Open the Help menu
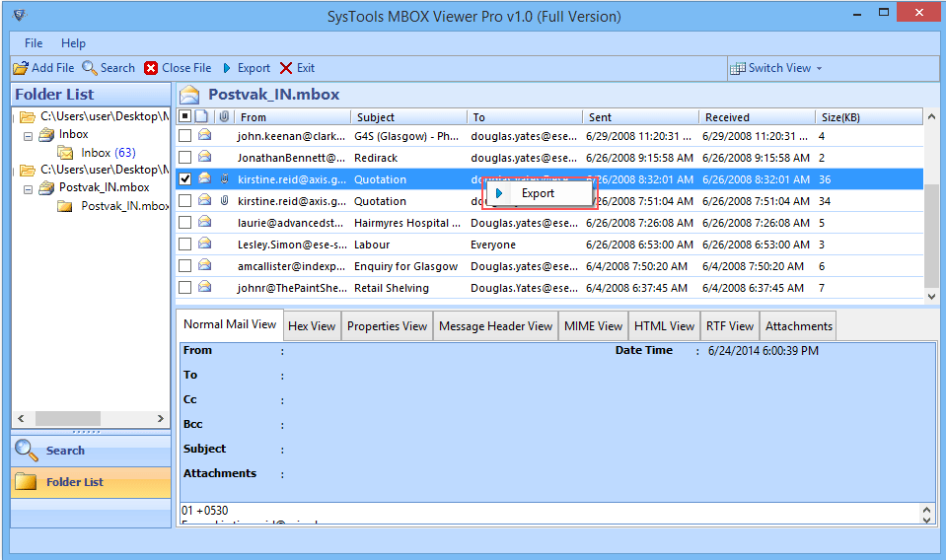 pyautogui.click(x=73, y=43)
